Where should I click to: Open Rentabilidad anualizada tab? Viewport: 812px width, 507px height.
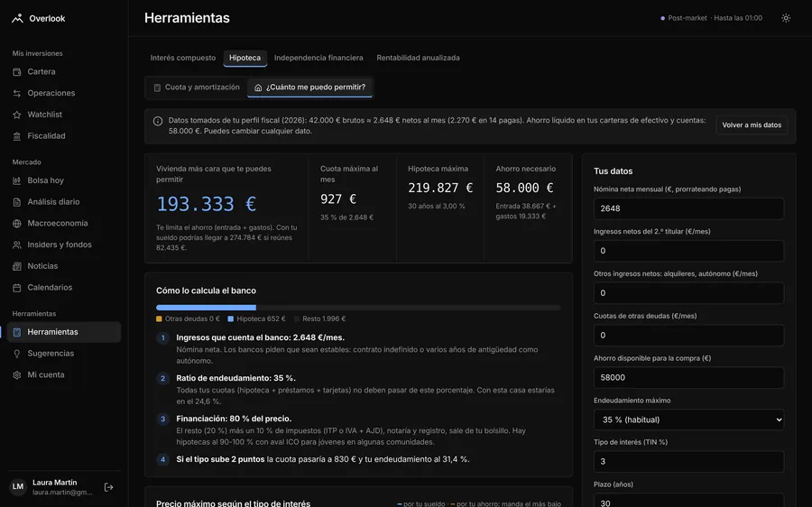(x=418, y=58)
